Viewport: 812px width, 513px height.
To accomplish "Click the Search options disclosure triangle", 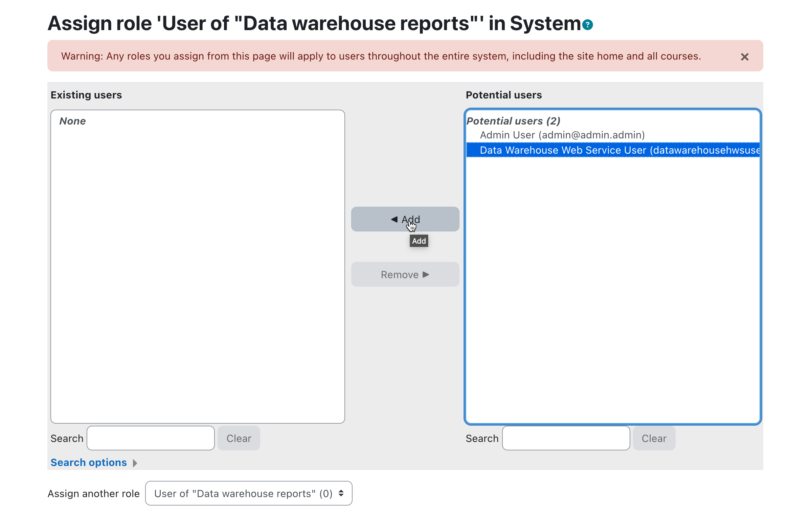I will (135, 463).
